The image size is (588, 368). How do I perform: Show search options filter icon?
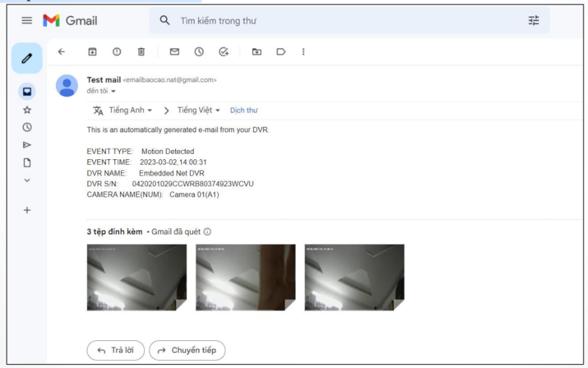tap(534, 20)
